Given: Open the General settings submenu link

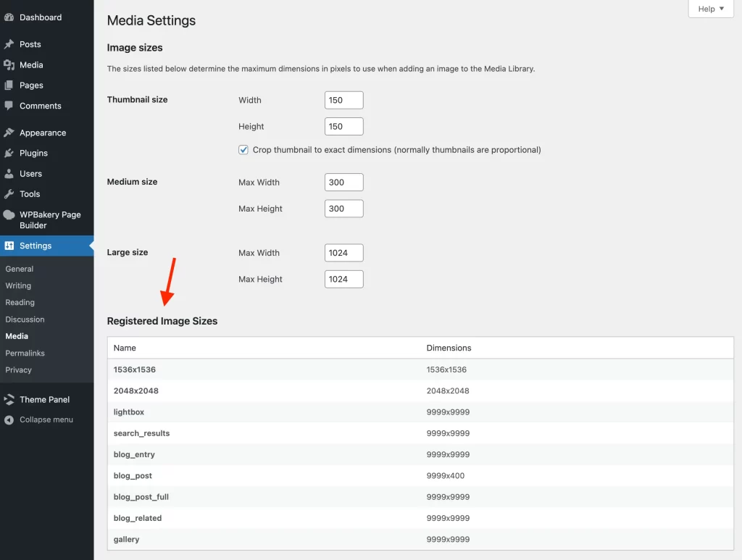Looking at the screenshot, I should point(20,269).
